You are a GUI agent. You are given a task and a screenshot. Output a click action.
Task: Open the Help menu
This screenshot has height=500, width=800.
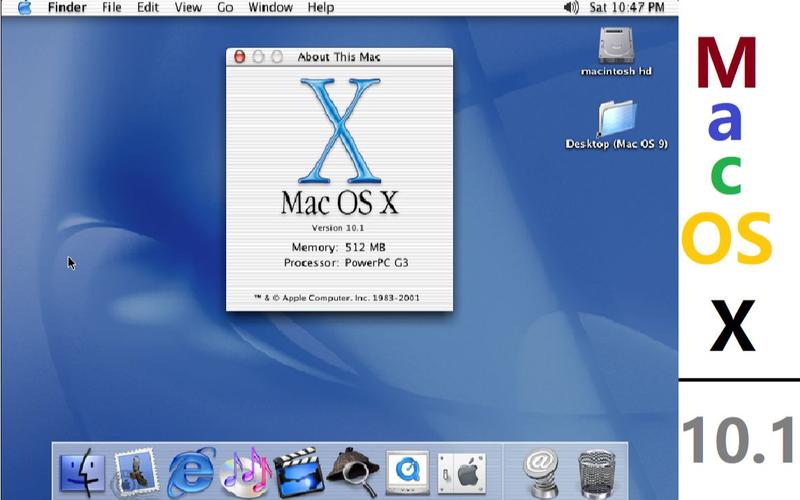(321, 8)
